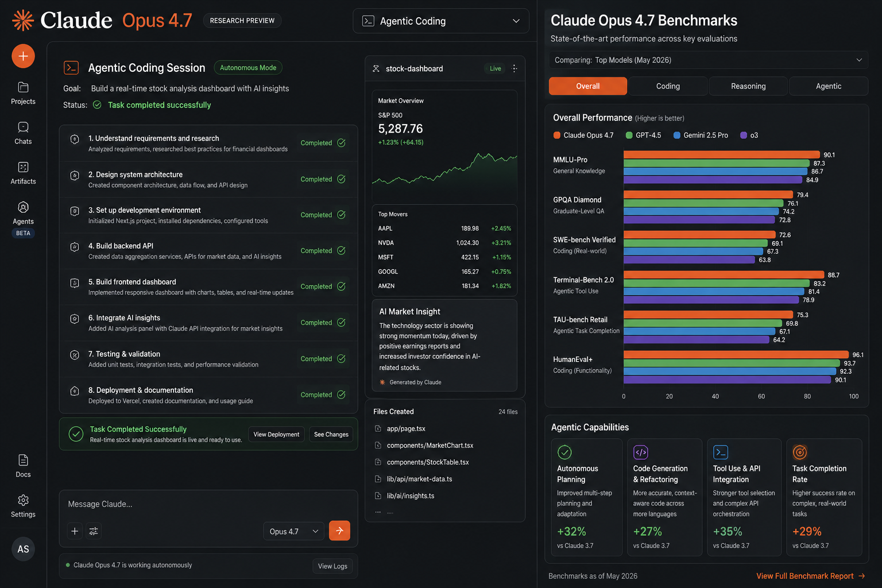Viewport: 882px width, 588px height.
Task: Open the Opus 4.7 model selector
Action: [293, 531]
